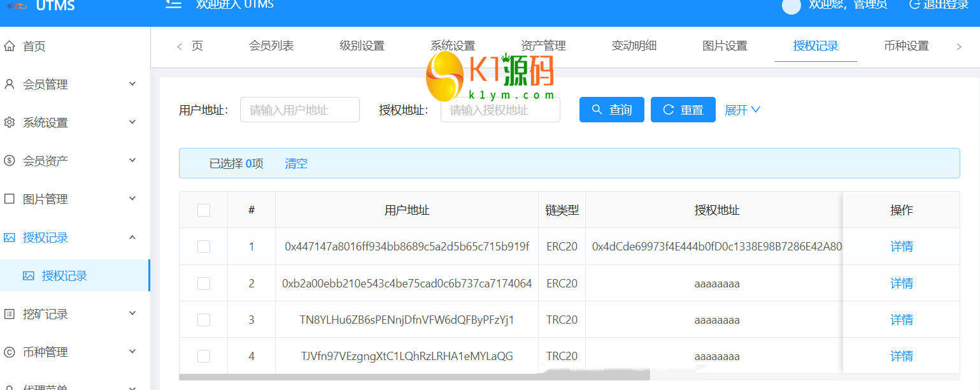Click the home icon beside 首页
Image resolution: width=980 pixels, height=390 pixels.
point(10,46)
